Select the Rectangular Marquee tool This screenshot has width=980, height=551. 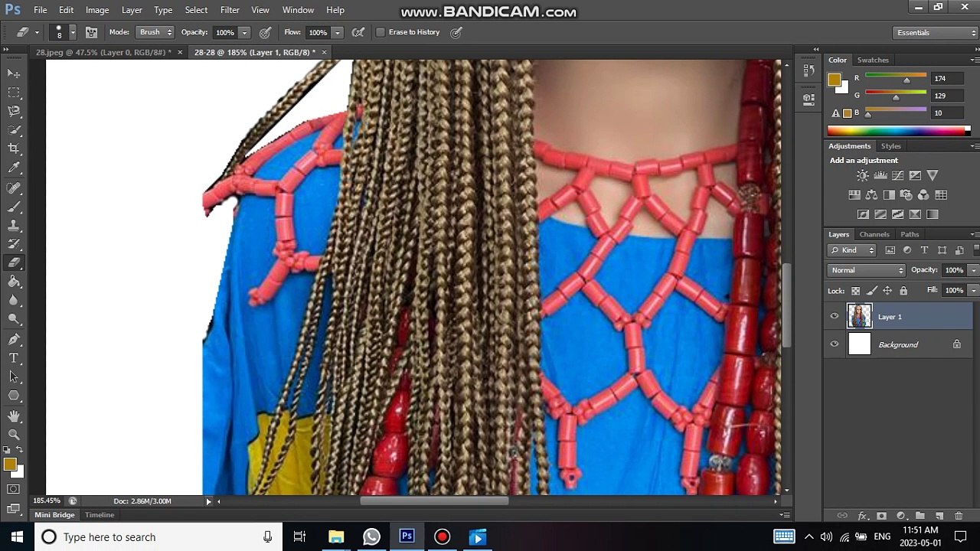(x=14, y=93)
